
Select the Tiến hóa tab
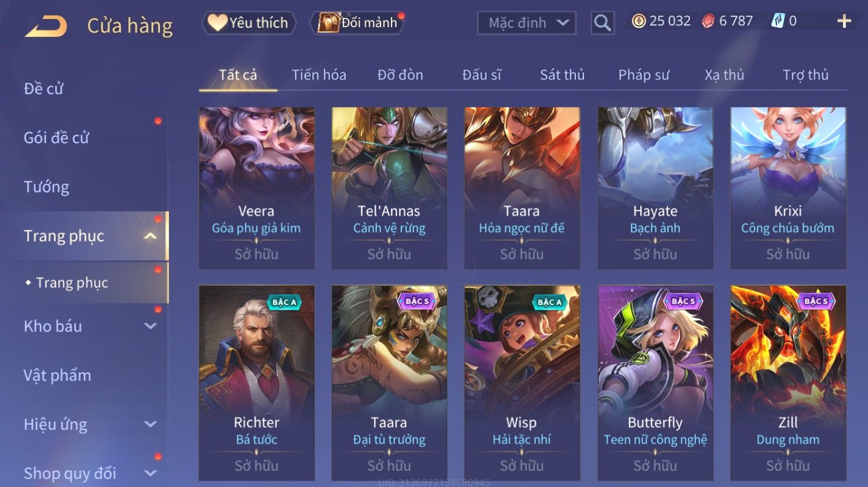[x=319, y=75]
